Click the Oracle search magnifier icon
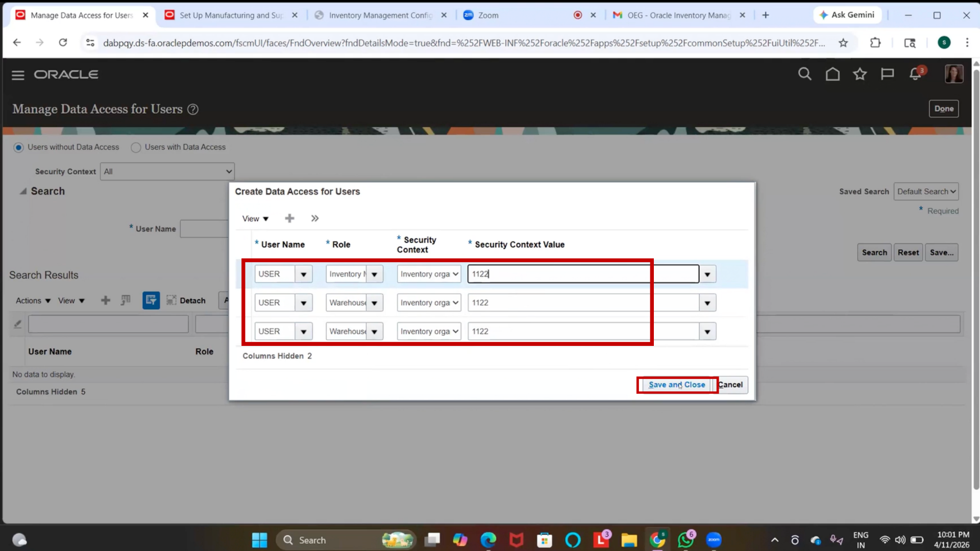This screenshot has width=980, height=551. [804, 74]
